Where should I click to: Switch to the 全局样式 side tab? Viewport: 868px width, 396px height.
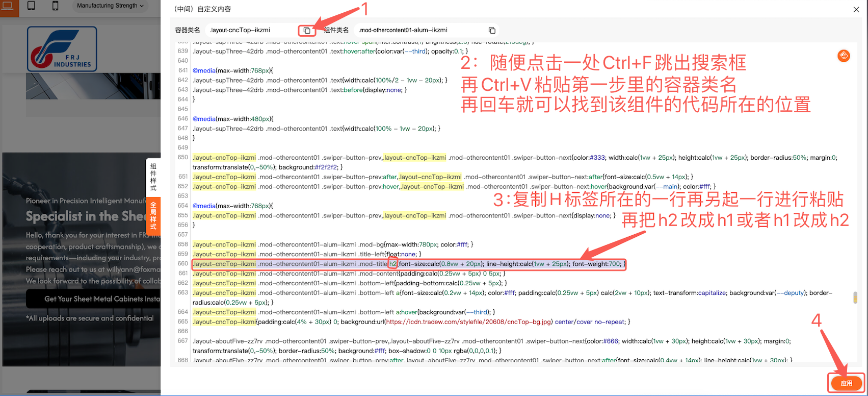[153, 216]
